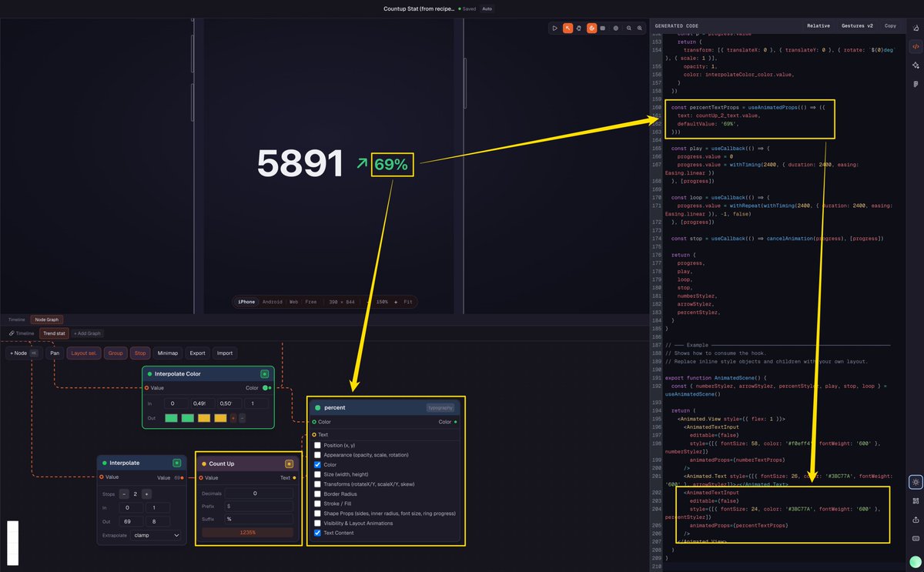Click the first green Out color swatch
Viewport: 924px width, 572px height.
point(171,418)
